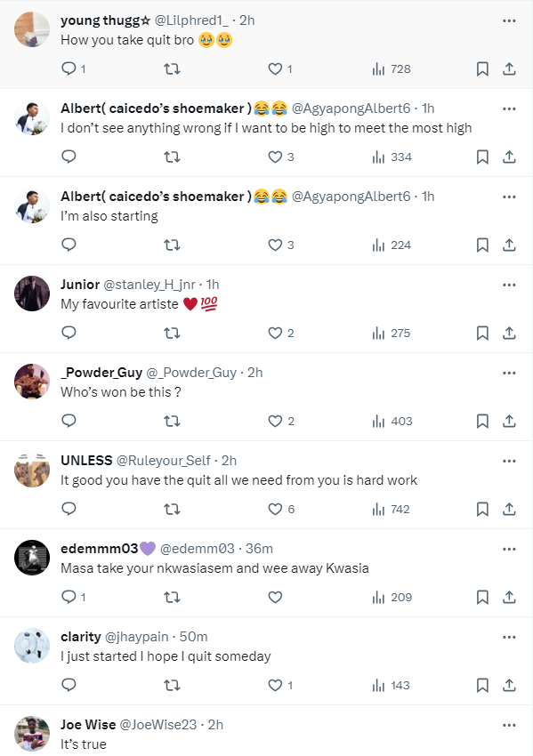Share Albert's 'I'm also starting' tweet
This screenshot has width=533, height=756.
[x=509, y=245]
